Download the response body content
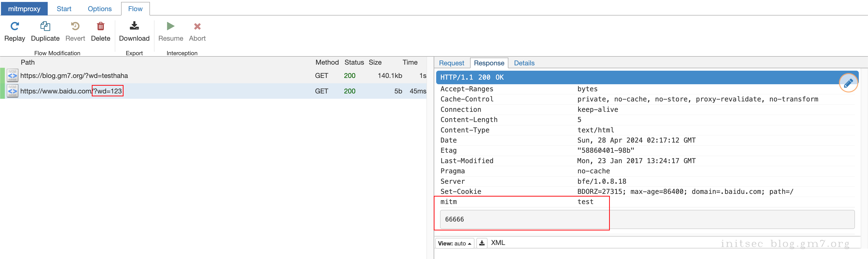868x259 pixels. click(482, 243)
